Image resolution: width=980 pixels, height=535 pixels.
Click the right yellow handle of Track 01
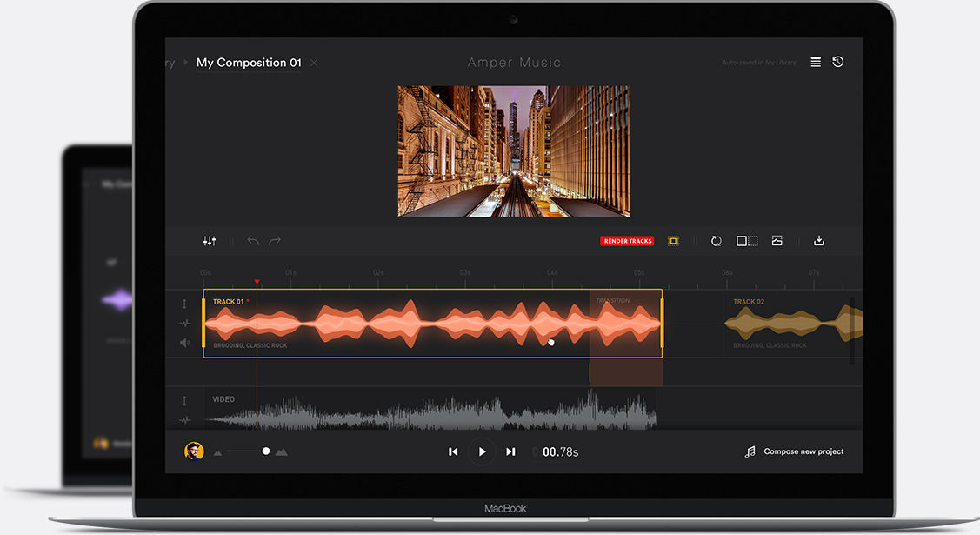pyautogui.click(x=662, y=323)
